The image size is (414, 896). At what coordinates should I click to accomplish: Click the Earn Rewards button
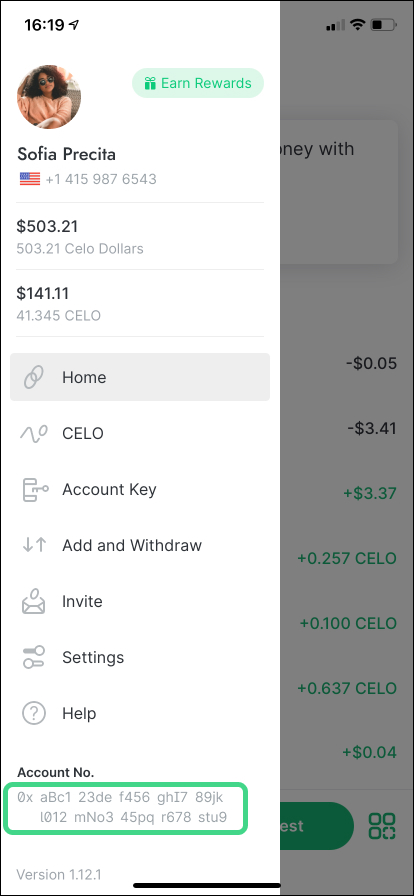(x=198, y=83)
